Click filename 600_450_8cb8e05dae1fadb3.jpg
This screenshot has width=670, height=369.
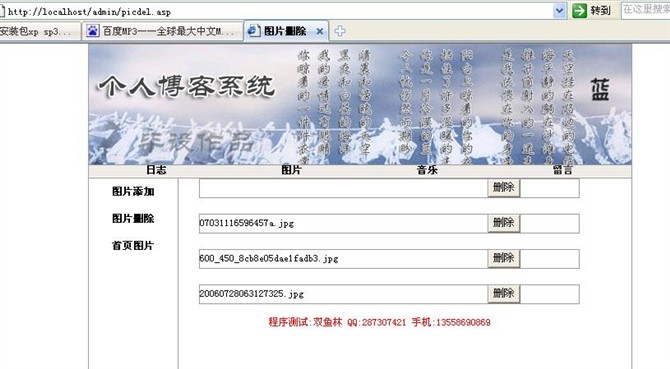coord(269,259)
